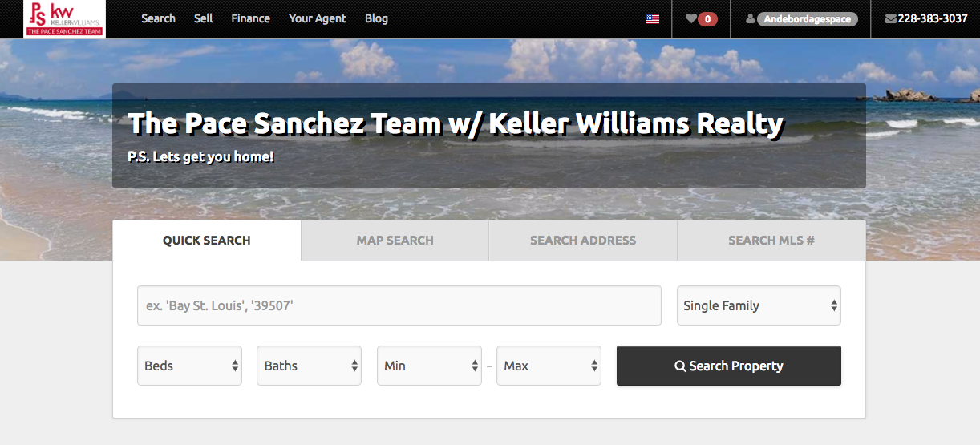Click the user profile icon beside Andebordagespace
The image size is (980, 445).
coord(751,19)
